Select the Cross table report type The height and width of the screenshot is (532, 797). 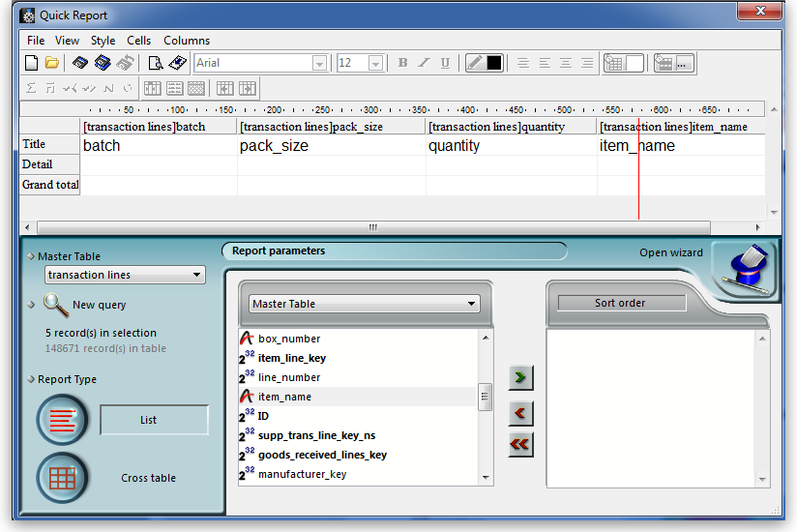[63, 478]
